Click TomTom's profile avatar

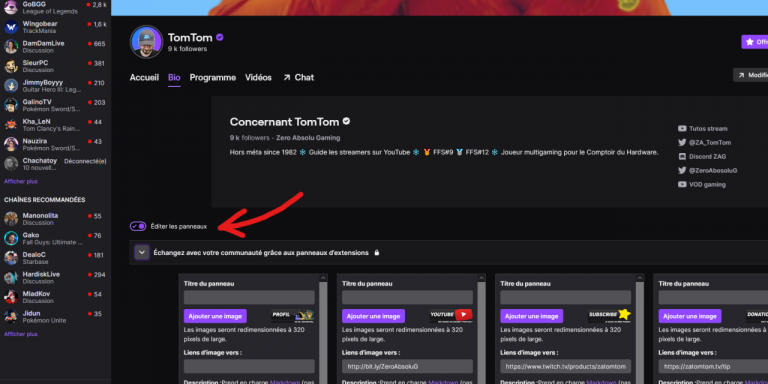[x=146, y=42]
